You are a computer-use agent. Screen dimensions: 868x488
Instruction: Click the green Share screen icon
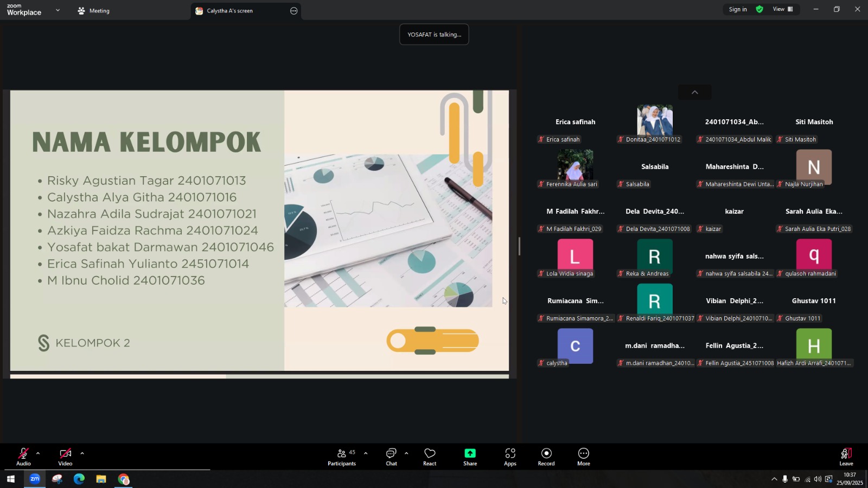(470, 454)
